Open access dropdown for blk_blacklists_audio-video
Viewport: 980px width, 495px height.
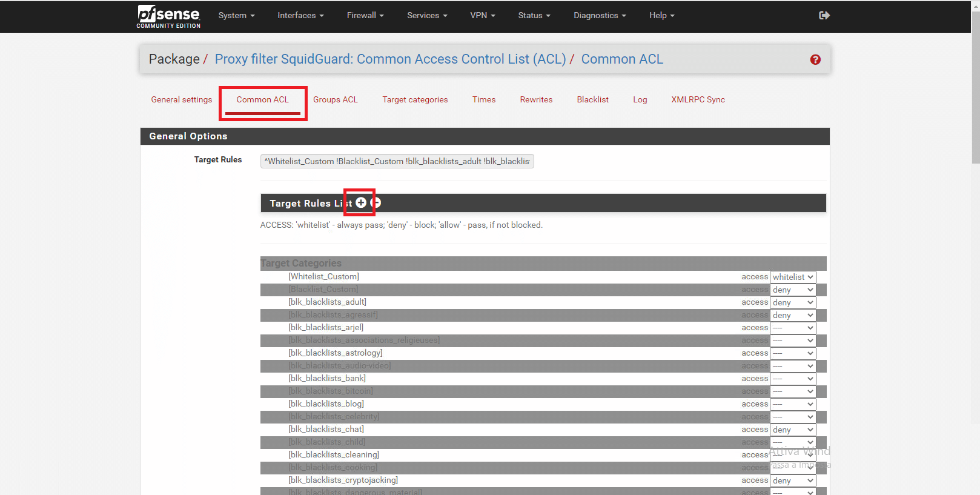[793, 366]
